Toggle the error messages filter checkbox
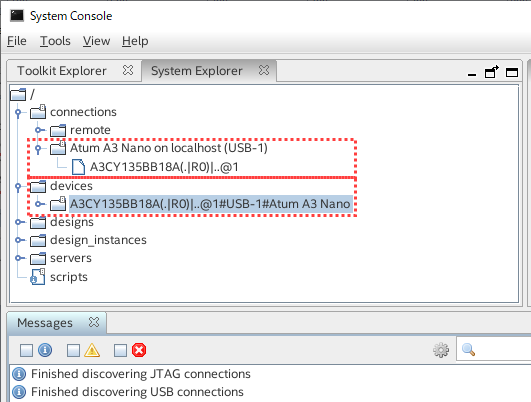Image resolution: width=531 pixels, height=402 pixels. 120,351
